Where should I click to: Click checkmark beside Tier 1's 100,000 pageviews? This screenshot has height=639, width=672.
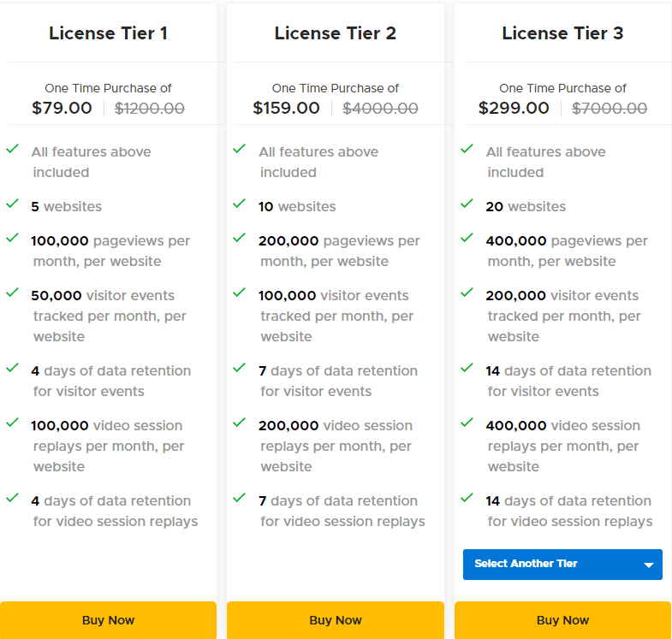(13, 238)
